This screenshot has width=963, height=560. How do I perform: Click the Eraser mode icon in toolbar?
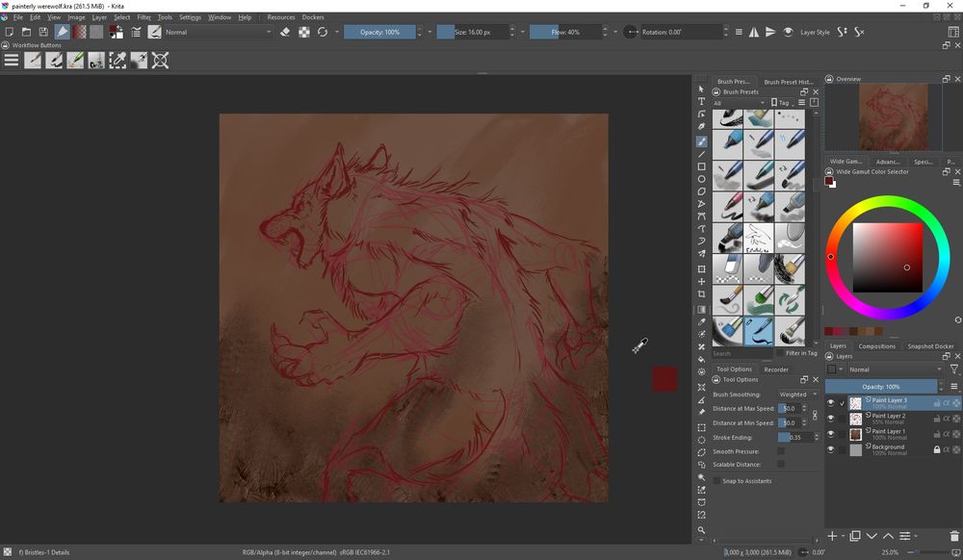coord(284,32)
